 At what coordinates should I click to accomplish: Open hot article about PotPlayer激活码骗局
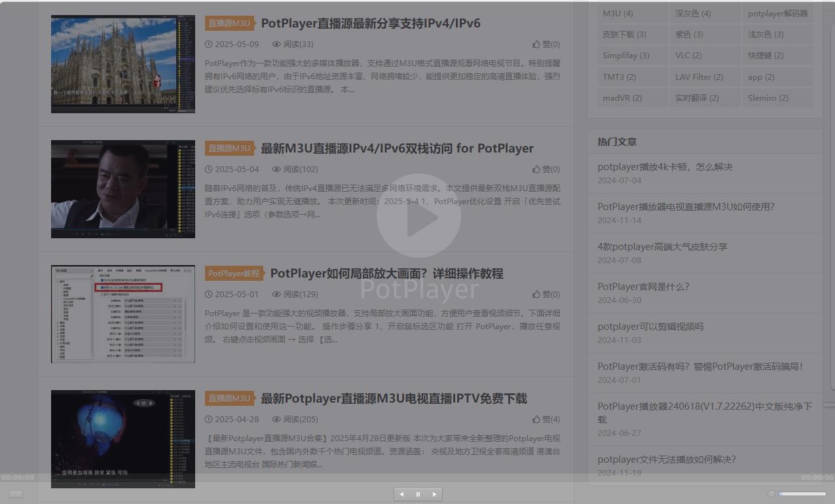coord(700,367)
